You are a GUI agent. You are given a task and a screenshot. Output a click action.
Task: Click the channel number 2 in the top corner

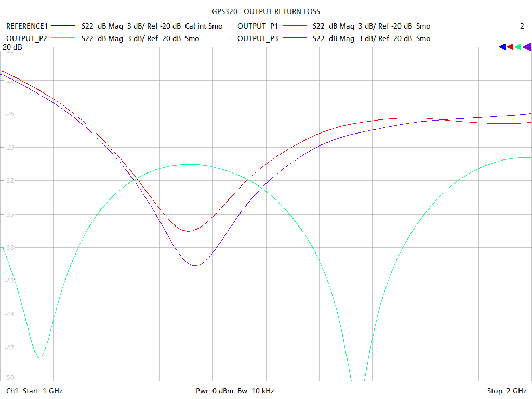point(522,26)
